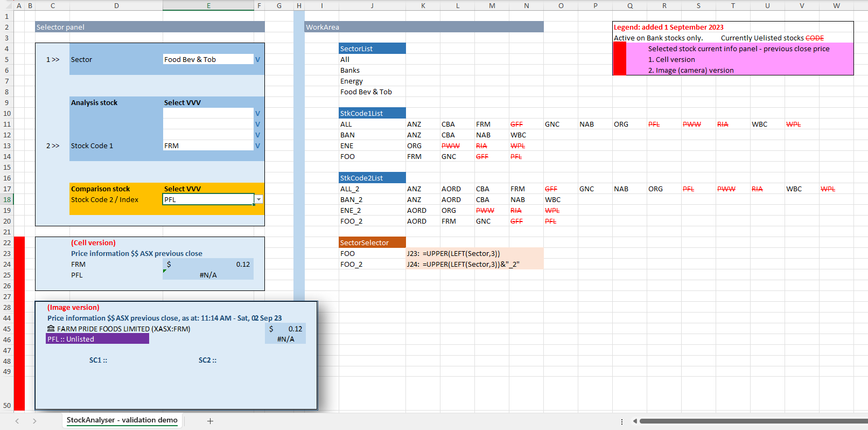This screenshot has width=868, height=430.
Task: Select the orange SectorSelector header cell
Action: coord(372,242)
